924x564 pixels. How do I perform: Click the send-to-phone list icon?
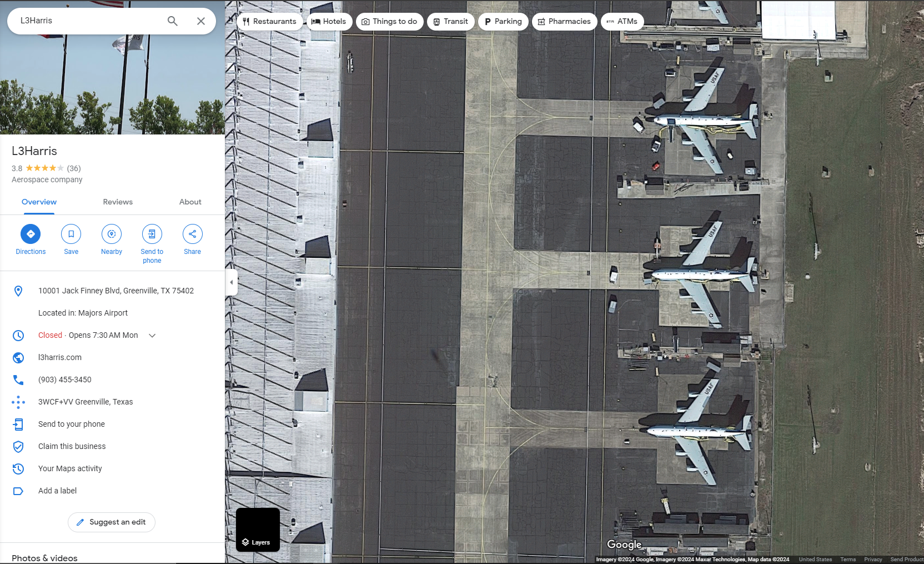pyautogui.click(x=18, y=424)
